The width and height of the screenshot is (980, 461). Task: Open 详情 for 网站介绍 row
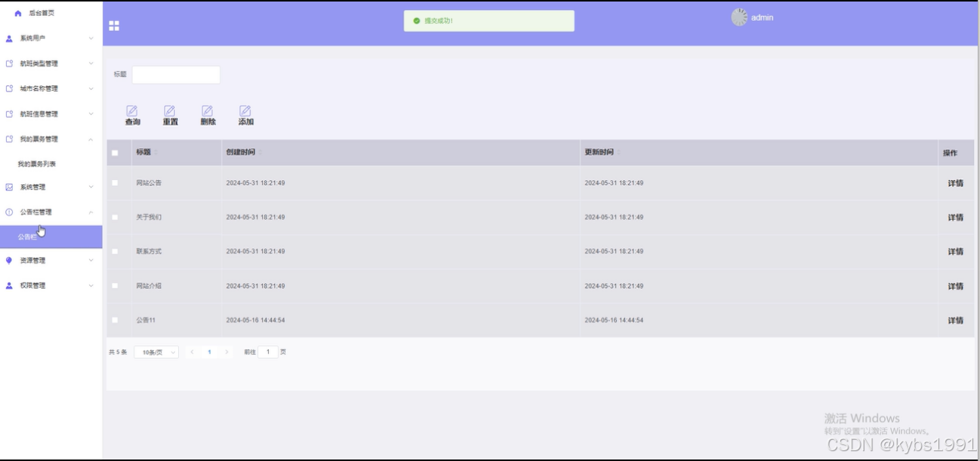(955, 286)
